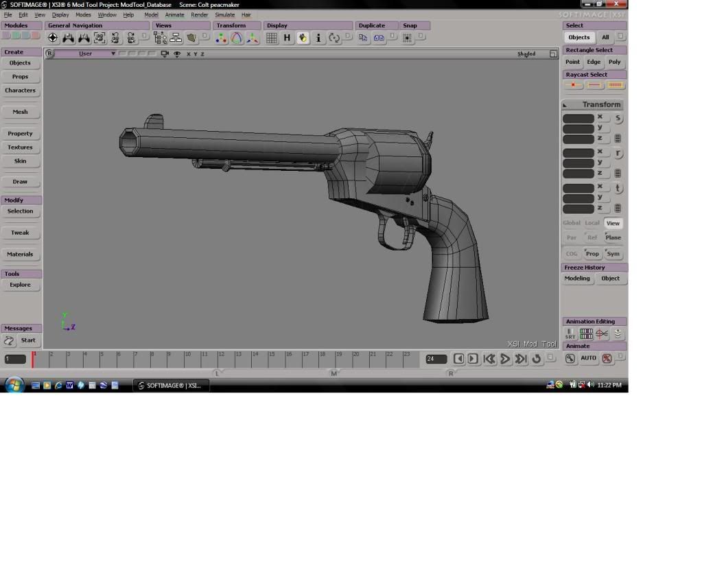Click the highlighted yellow light icon in Display
This screenshot has width=702, height=588.
point(303,38)
